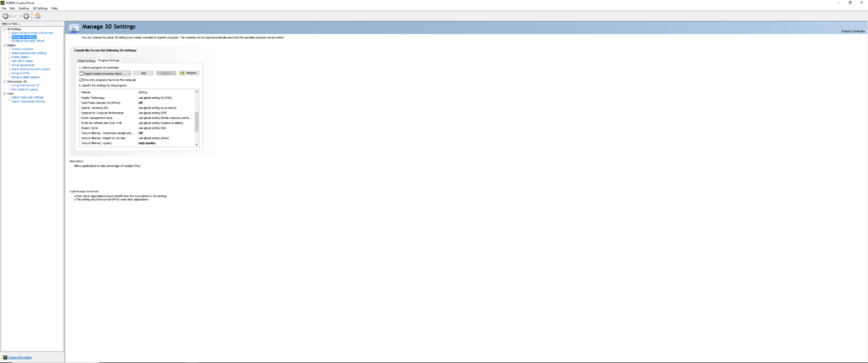Open Adjust desktop size and position
Image resolution: width=868 pixels, height=363 pixels.
[30, 69]
